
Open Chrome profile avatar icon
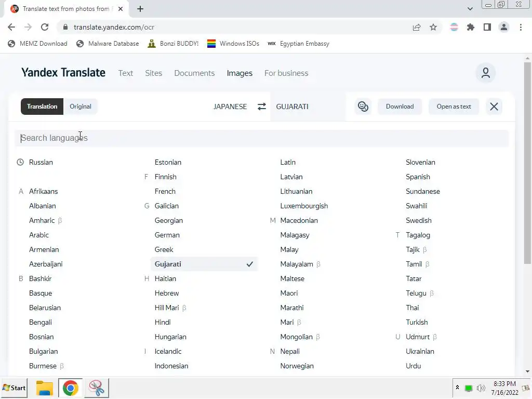[504, 27]
